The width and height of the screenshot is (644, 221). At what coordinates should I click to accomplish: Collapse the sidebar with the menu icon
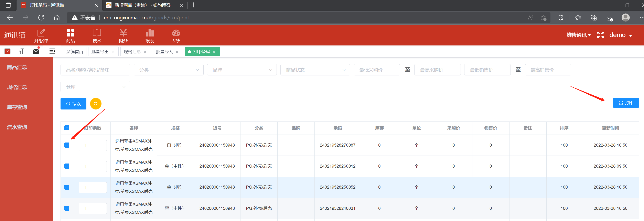[52, 51]
